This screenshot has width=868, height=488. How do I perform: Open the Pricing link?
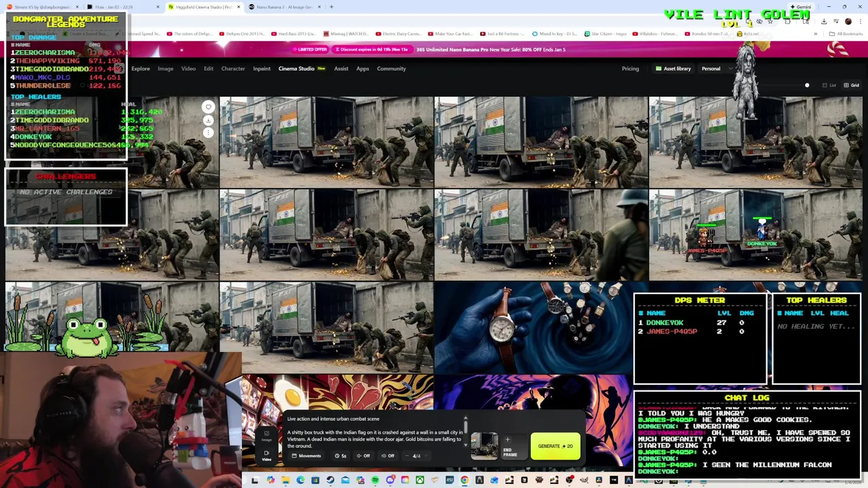[x=630, y=68]
